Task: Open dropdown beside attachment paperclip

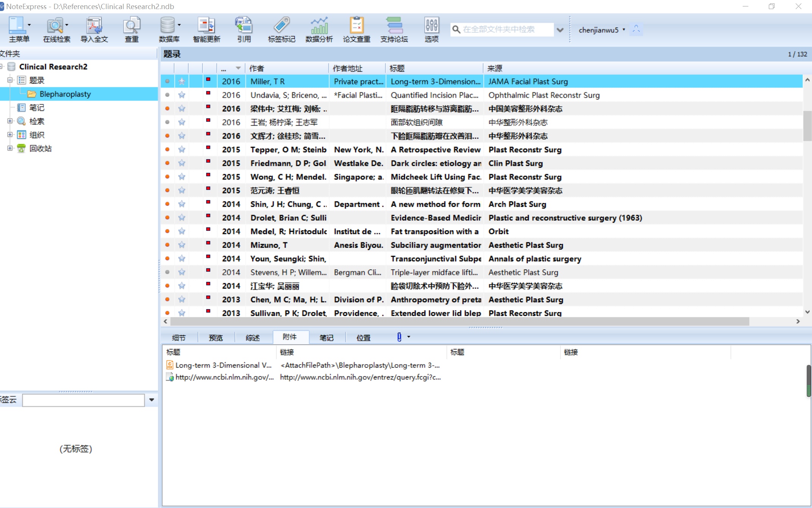Action: click(x=409, y=337)
